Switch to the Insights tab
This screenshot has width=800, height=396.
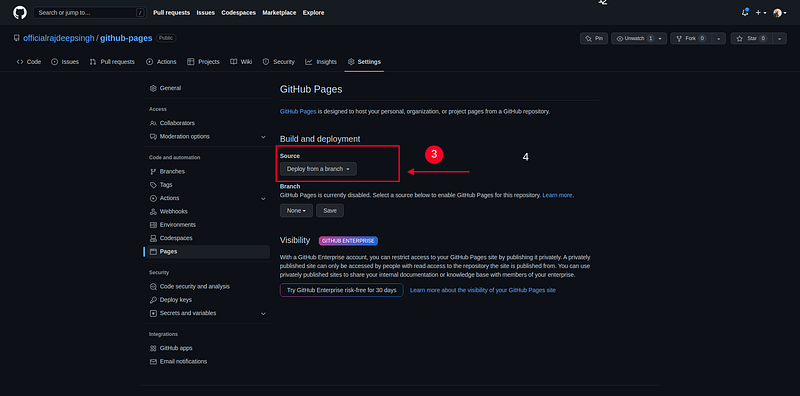click(x=321, y=62)
